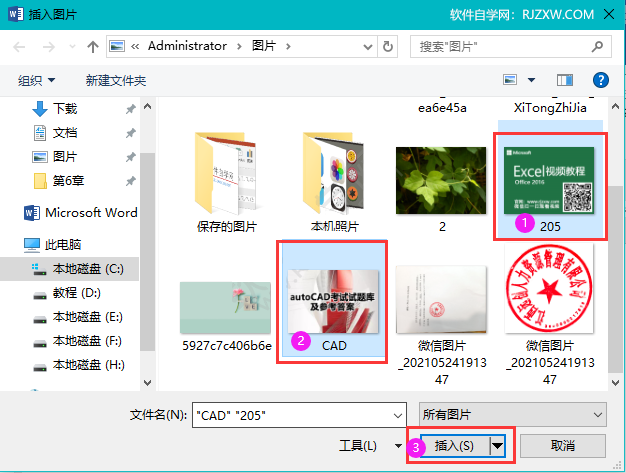Open the view options dropdown arrow
Screen dimensions: 626x473
pos(531,80)
